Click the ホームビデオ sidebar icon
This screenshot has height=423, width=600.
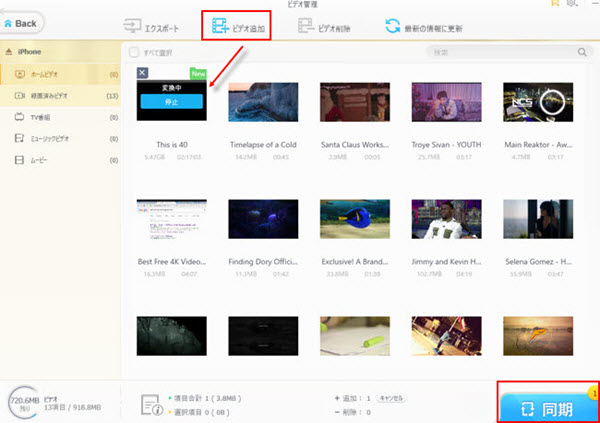coord(20,74)
